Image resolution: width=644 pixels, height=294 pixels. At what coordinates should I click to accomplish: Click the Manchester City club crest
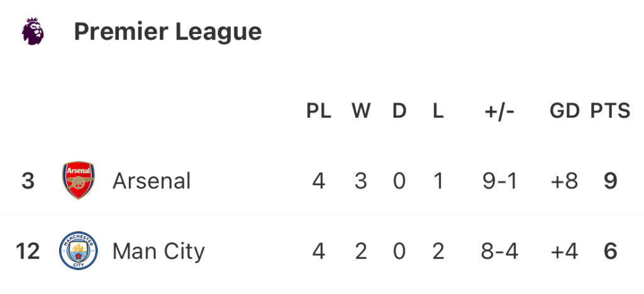pos(79,251)
